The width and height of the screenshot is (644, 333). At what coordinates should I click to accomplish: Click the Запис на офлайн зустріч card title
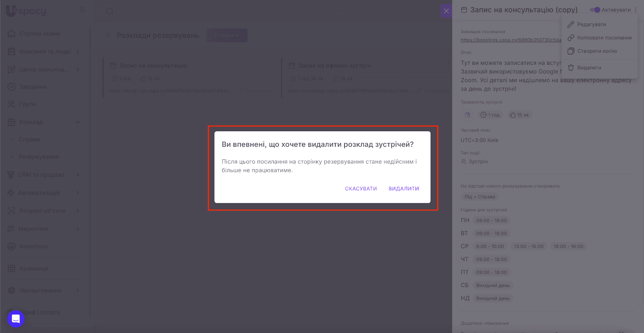(334, 65)
